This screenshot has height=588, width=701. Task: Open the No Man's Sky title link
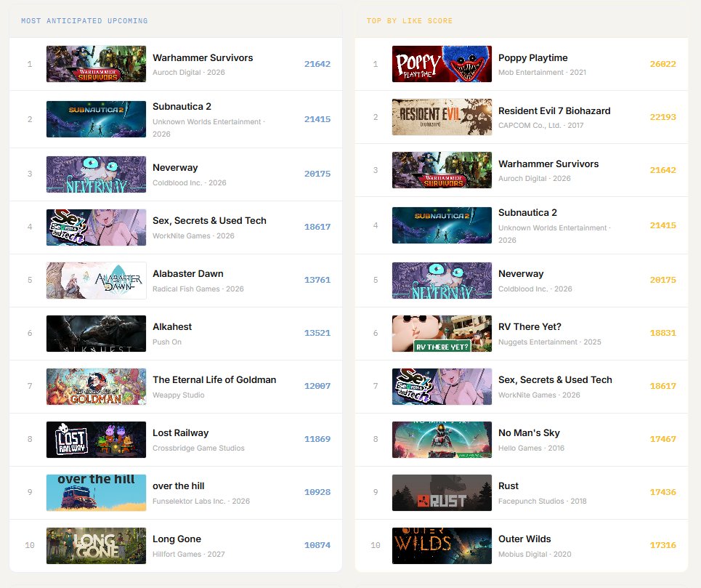(x=529, y=433)
